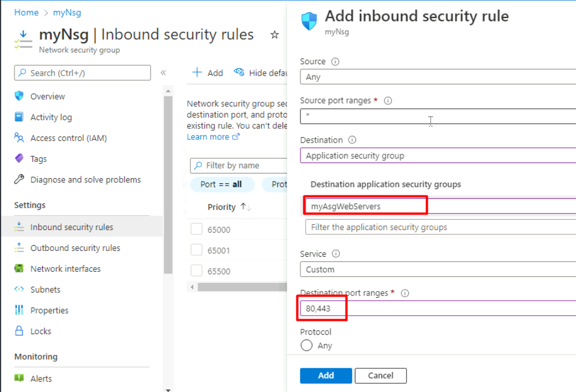Click the Diagnose and solve problems wrench icon
576x392 pixels.
(19, 179)
